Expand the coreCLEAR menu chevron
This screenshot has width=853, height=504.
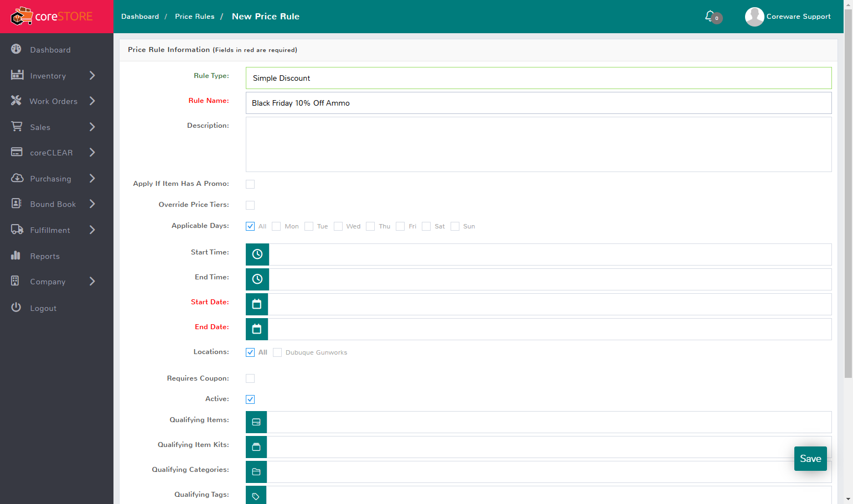click(x=92, y=152)
